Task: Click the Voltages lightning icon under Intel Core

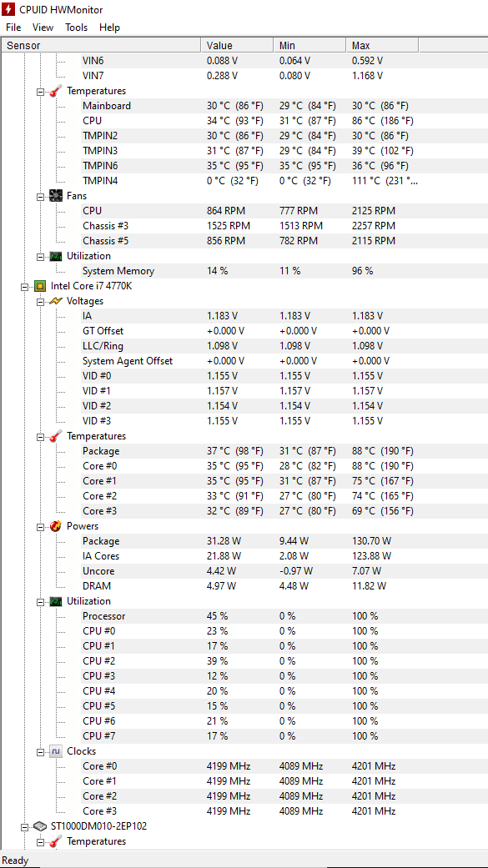Action: (56, 301)
